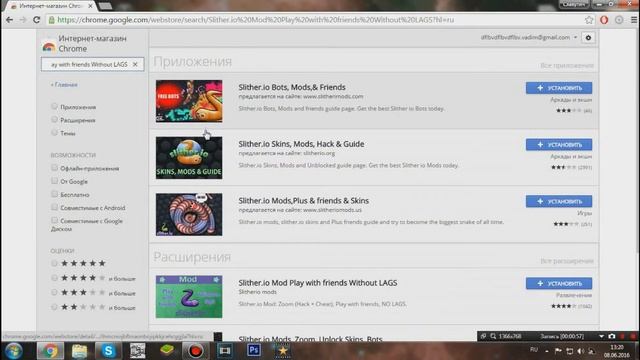Viewport: 640px width, 360px height.
Task: Install Slither.io Skins, Mods, Hack & Guide
Action: pos(559,144)
